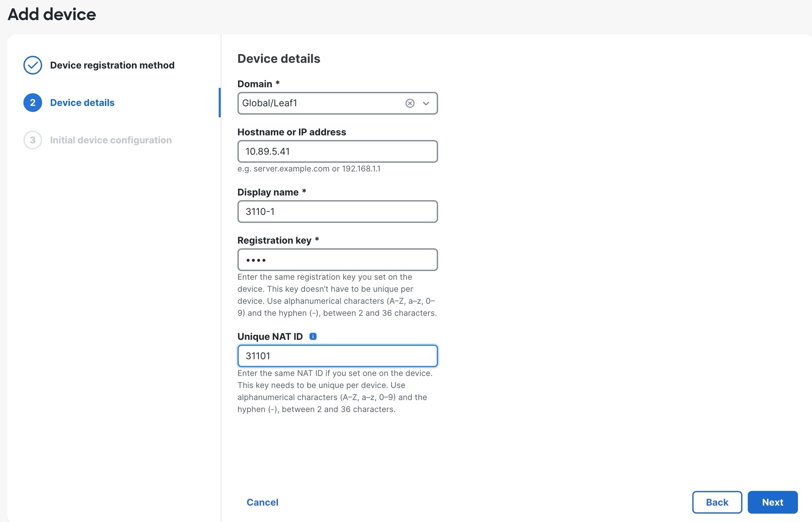This screenshot has height=522, width=812.
Task: Expand the Domain dropdown chevron
Action: coord(426,103)
